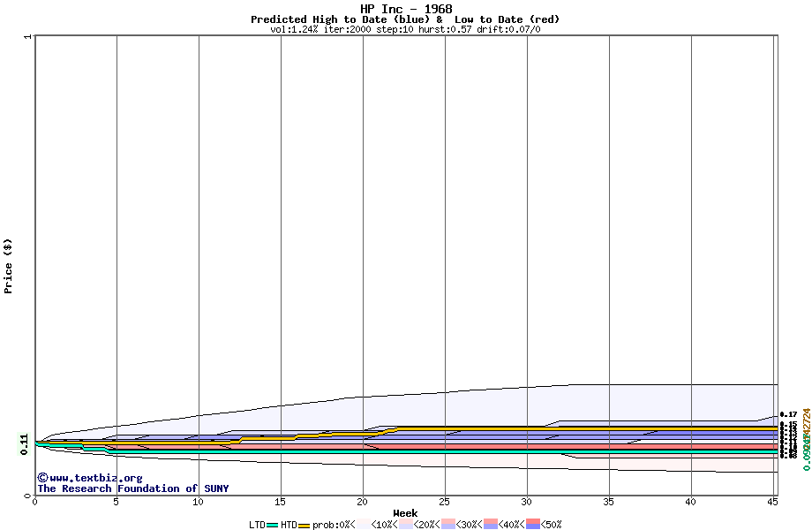
Task: Click the chart title 'HP Inc - 1968'
Action: (x=406, y=9)
